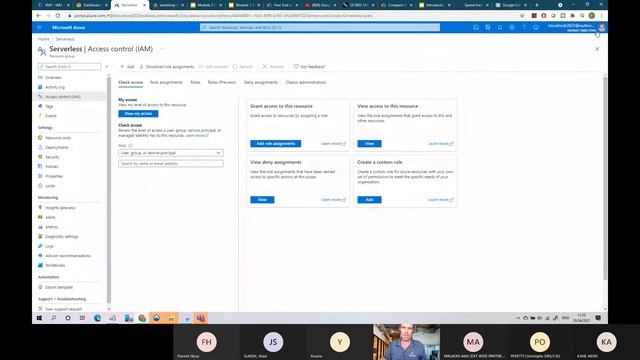This screenshot has width=640, height=360.
Task: Click the resource menu vertical scrollbar
Action: [109, 190]
